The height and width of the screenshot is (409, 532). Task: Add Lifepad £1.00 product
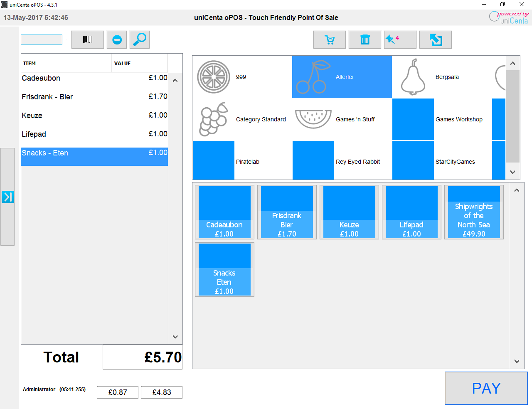(411, 212)
